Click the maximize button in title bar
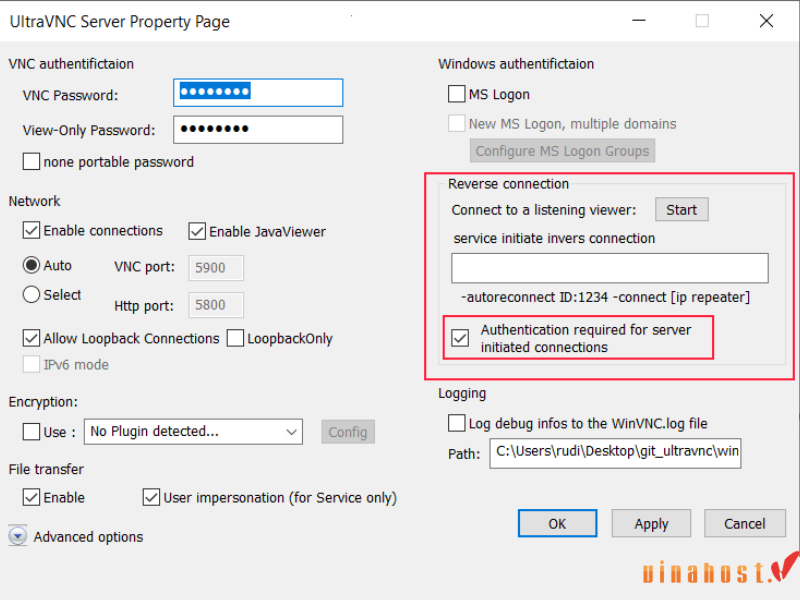 (x=702, y=21)
